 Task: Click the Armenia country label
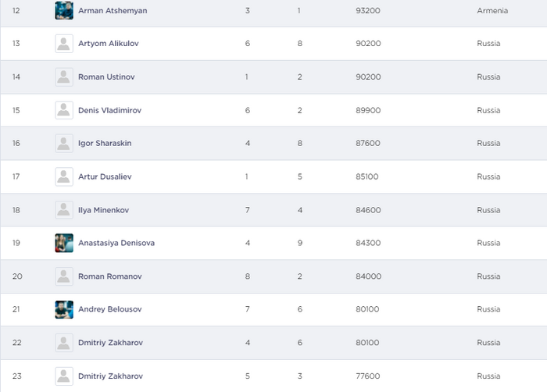492,11
